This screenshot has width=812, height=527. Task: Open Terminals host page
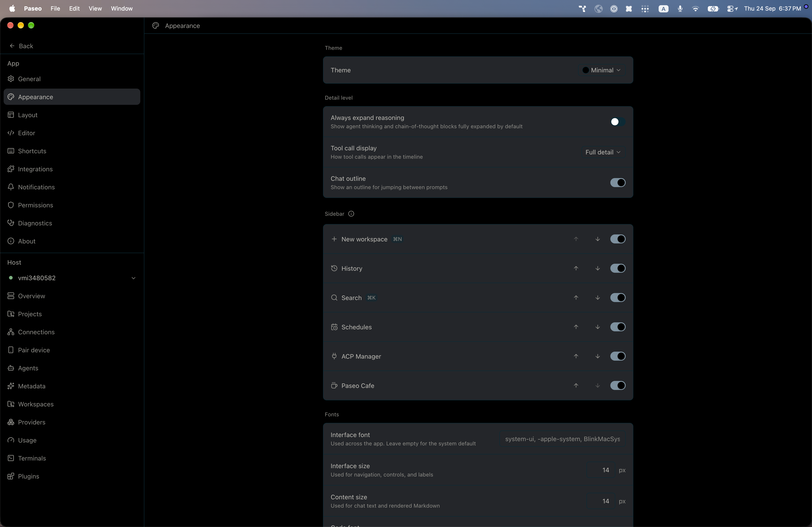(72, 458)
